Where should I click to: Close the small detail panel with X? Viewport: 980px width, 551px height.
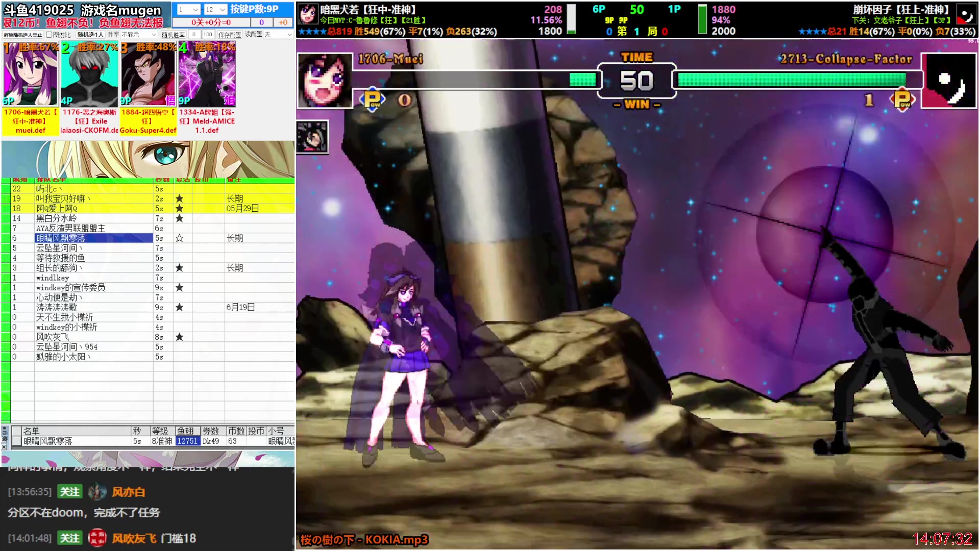click(x=4, y=447)
